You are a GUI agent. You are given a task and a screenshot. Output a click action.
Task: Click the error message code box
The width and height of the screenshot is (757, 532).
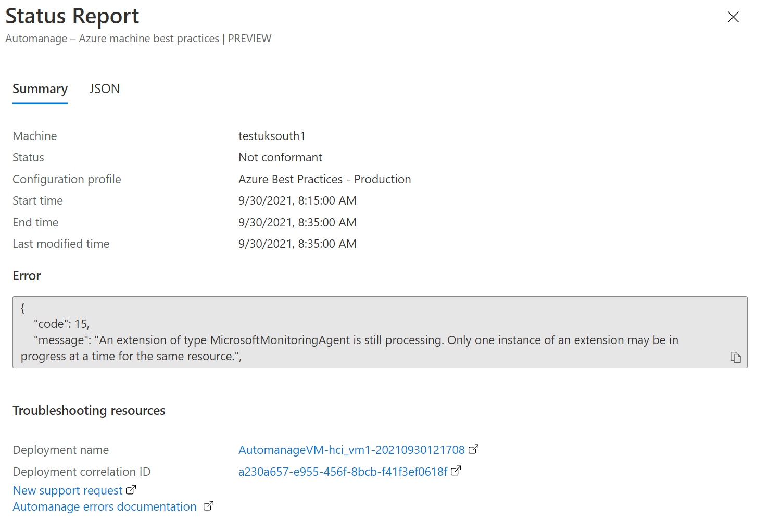coord(380,332)
